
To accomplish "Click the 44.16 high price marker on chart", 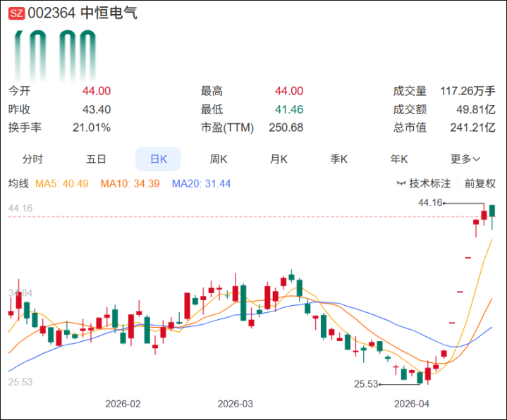I will click(x=430, y=202).
